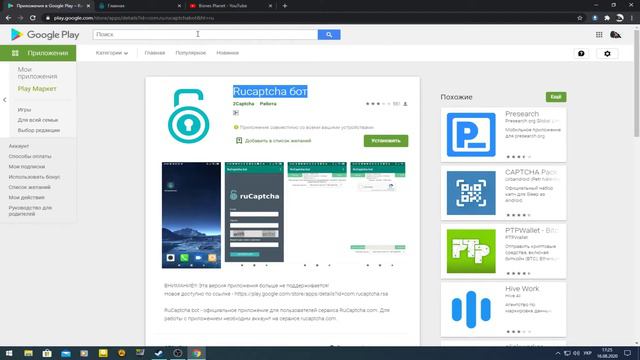640x360 pixels.
Task: Open the home screen screenshot thumbnail
Action: tap(191, 215)
